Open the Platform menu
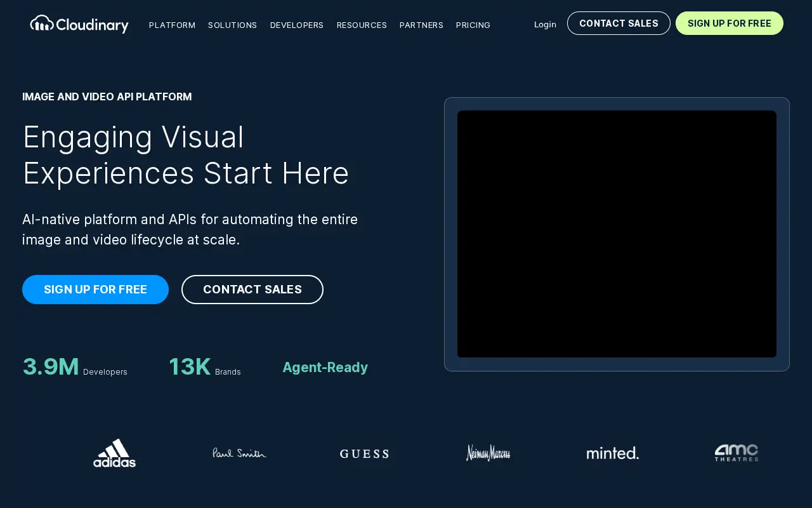Screen dimensions: 812x508 pos(172,25)
